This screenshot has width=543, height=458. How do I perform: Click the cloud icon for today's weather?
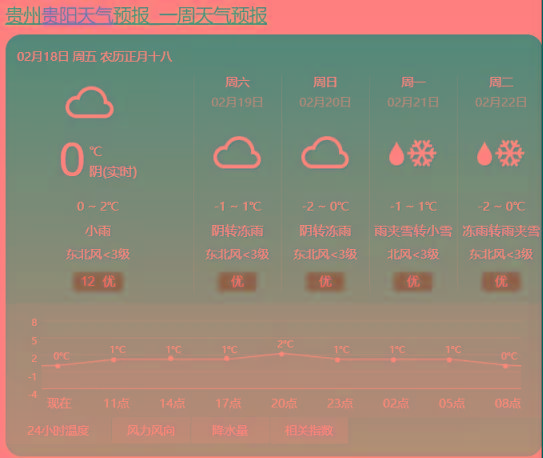point(90,102)
